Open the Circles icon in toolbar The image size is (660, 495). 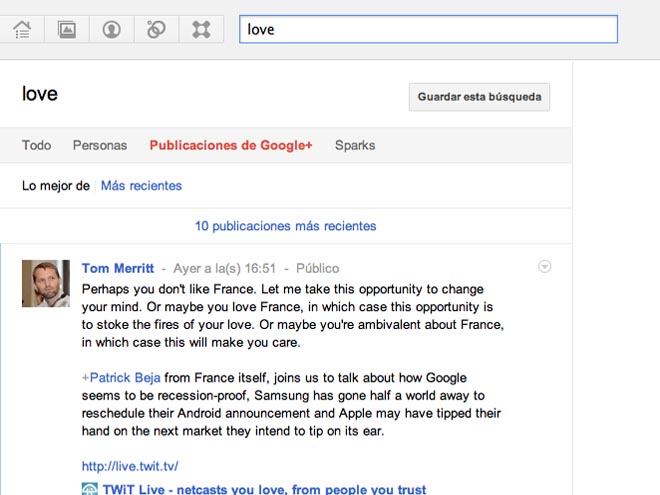tap(156, 29)
